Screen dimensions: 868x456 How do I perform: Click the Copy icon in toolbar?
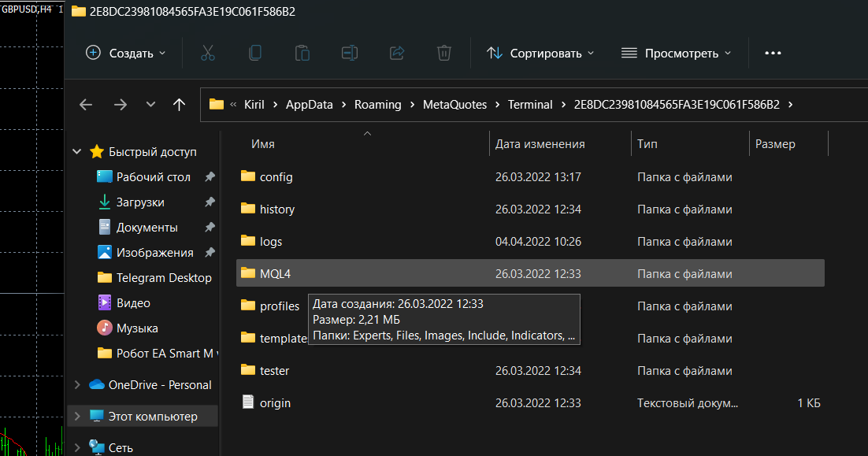click(255, 53)
